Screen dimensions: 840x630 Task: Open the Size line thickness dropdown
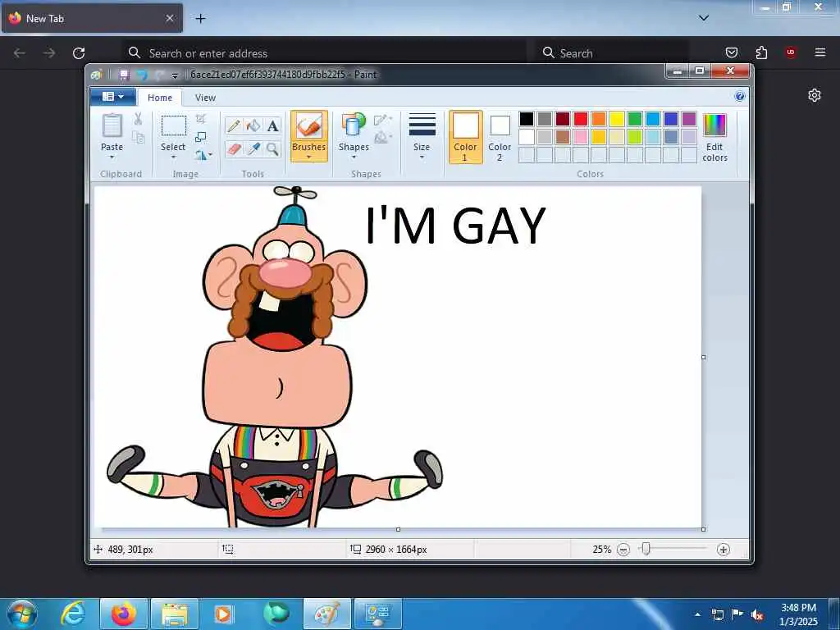click(x=422, y=137)
